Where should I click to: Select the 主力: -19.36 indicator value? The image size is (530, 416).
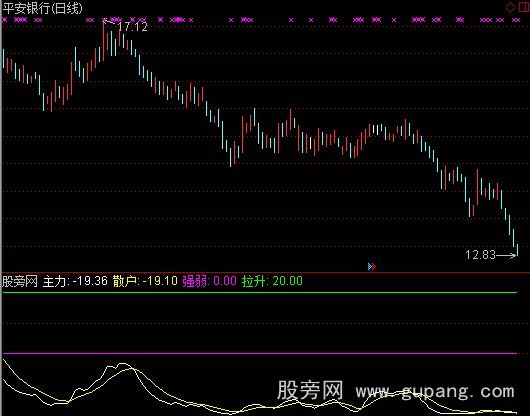pyautogui.click(x=75, y=281)
